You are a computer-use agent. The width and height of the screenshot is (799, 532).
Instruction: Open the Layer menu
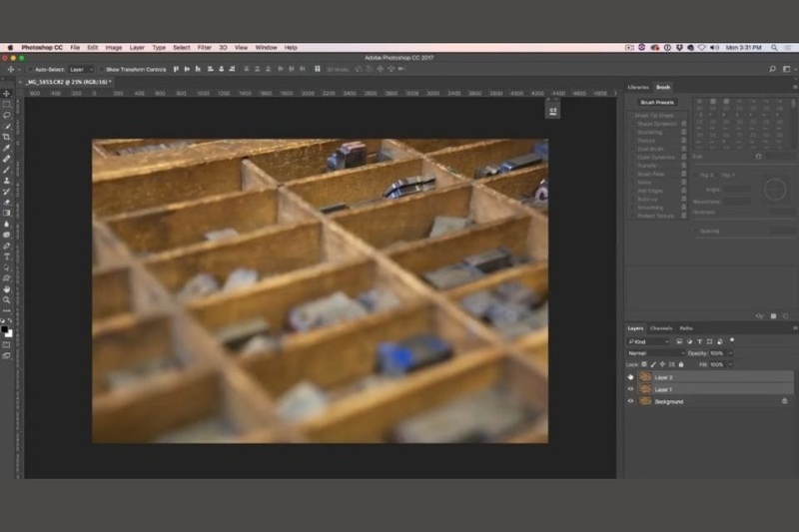[137, 47]
